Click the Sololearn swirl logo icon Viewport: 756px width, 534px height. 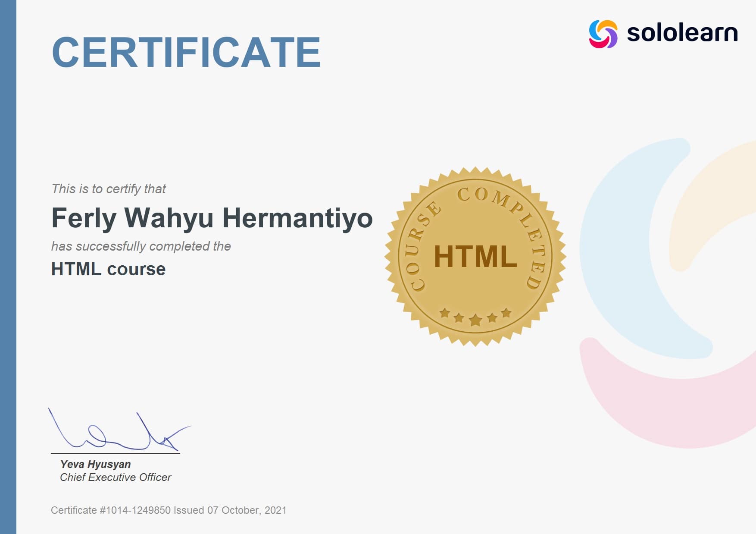[603, 34]
